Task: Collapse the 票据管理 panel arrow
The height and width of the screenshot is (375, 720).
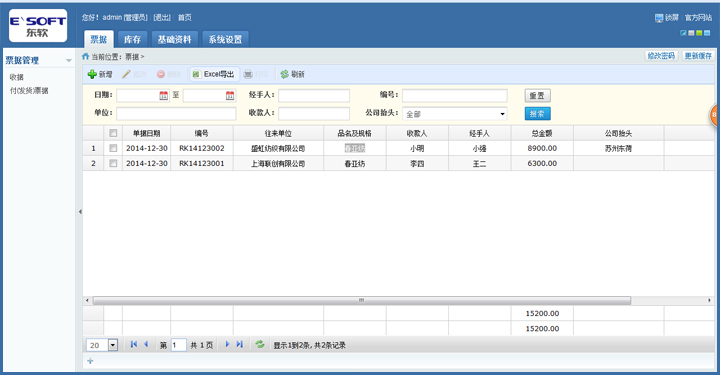Action: (69, 61)
